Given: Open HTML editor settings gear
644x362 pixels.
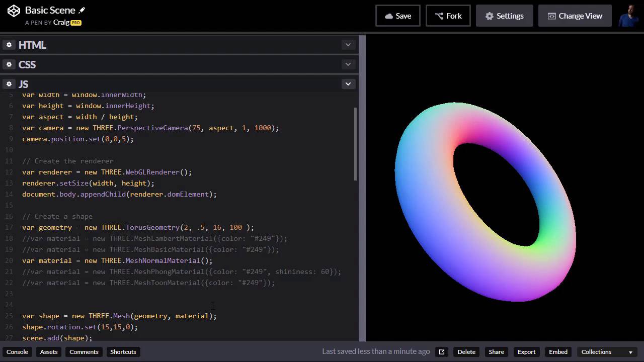Looking at the screenshot, I should (x=9, y=45).
